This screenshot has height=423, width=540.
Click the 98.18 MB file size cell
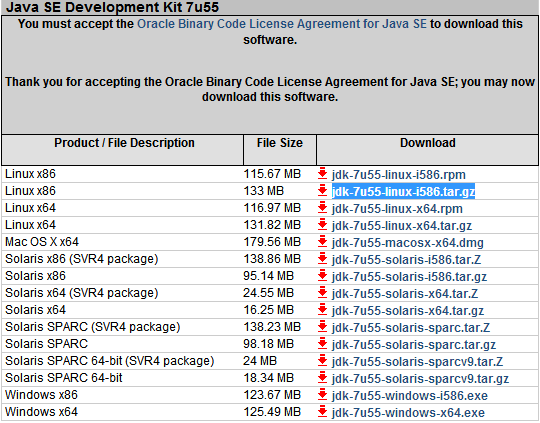(269, 344)
